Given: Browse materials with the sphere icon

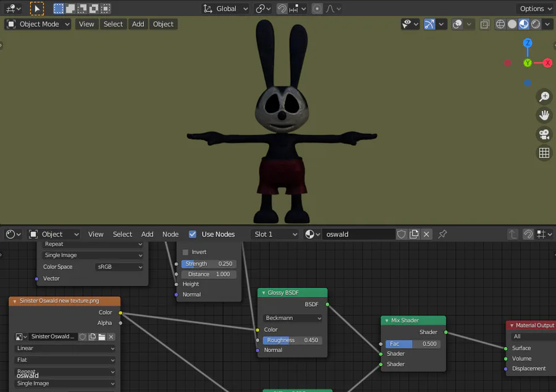Looking at the screenshot, I should (313, 235).
